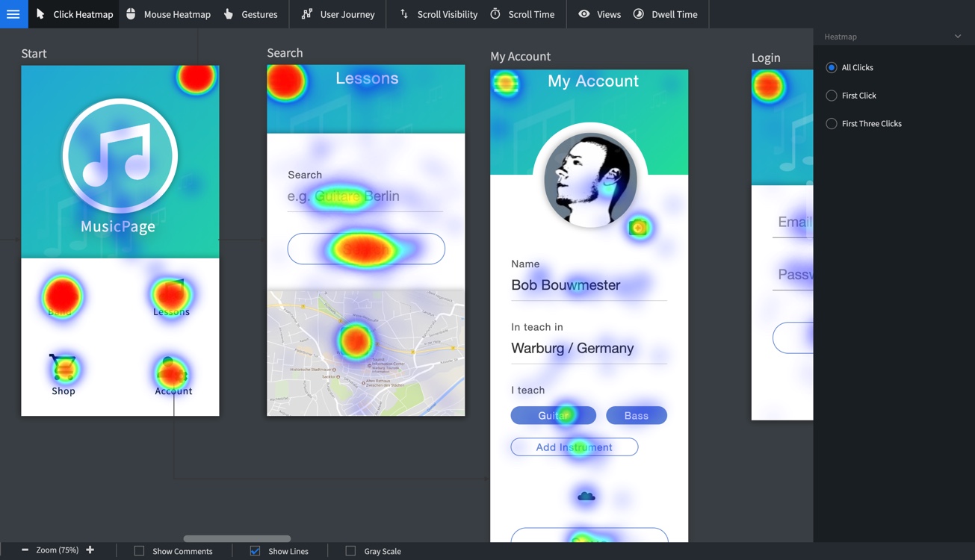Select the Click Heatmap tab
975x560 pixels.
point(74,14)
